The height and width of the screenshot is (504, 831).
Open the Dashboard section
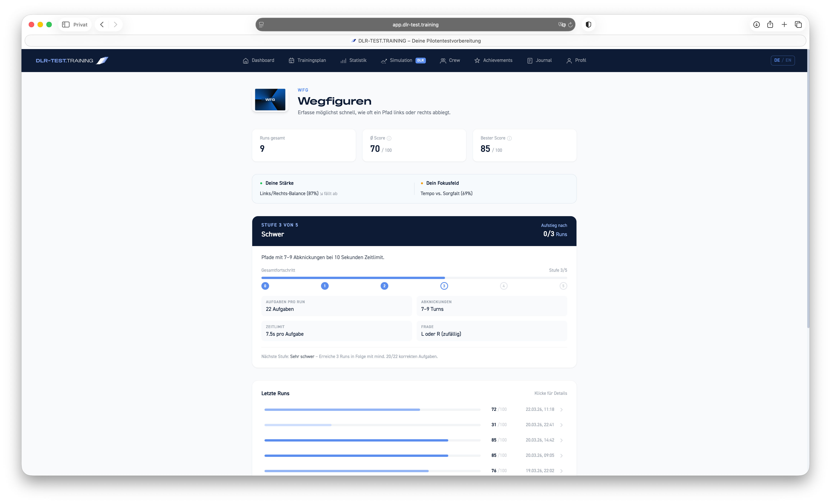258,60
